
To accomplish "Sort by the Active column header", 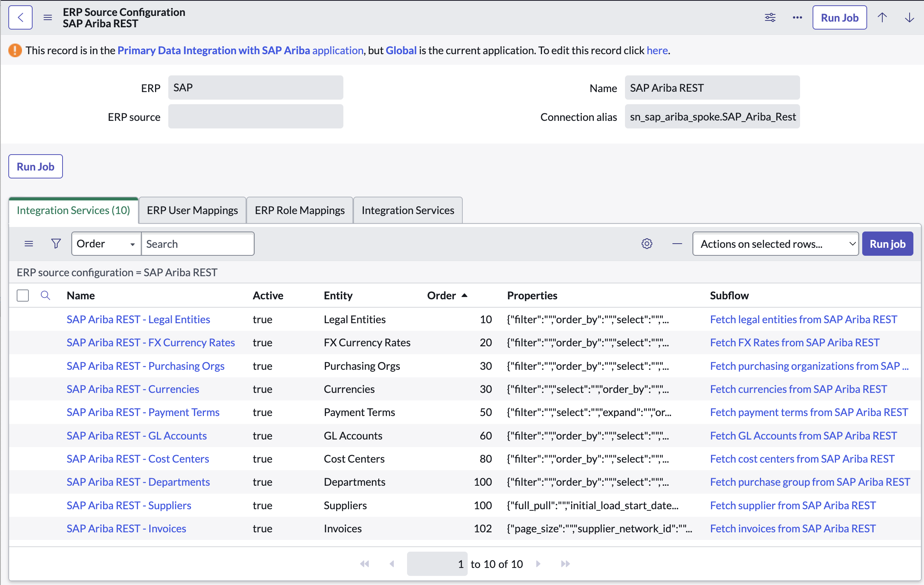I will click(268, 296).
